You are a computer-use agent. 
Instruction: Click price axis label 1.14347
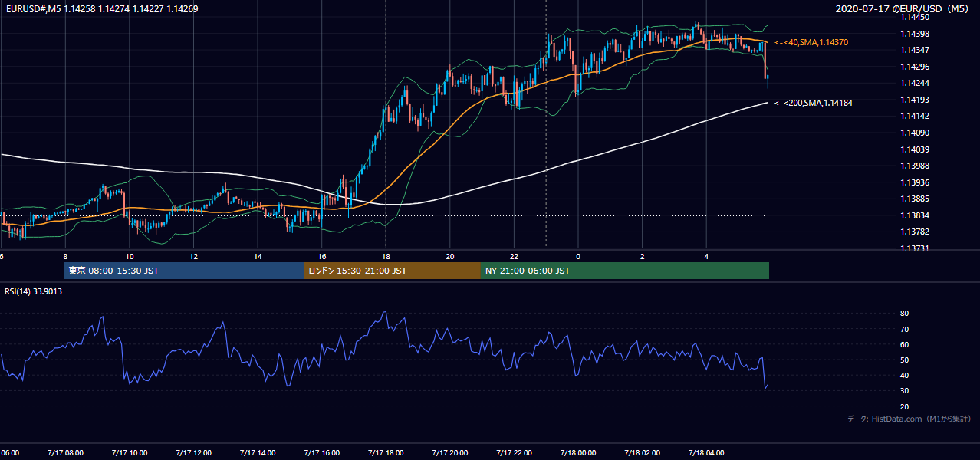tap(916, 50)
